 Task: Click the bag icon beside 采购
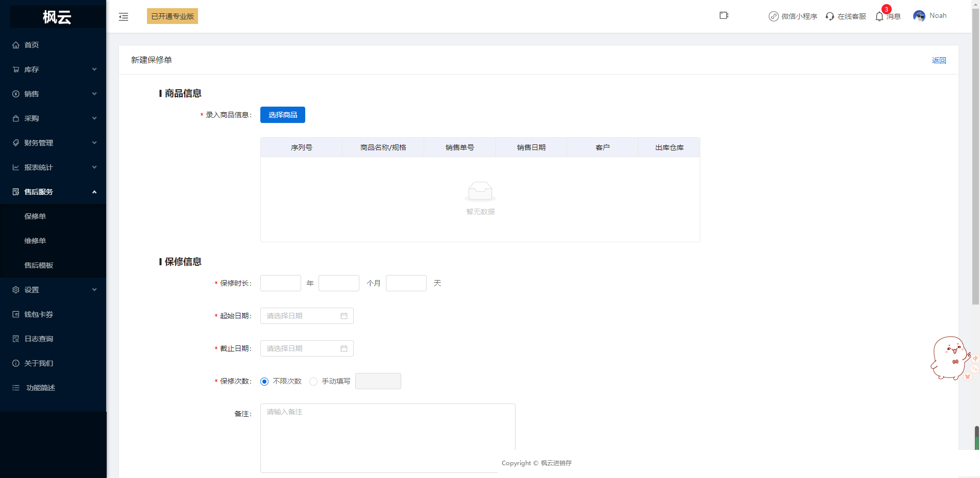click(x=16, y=118)
